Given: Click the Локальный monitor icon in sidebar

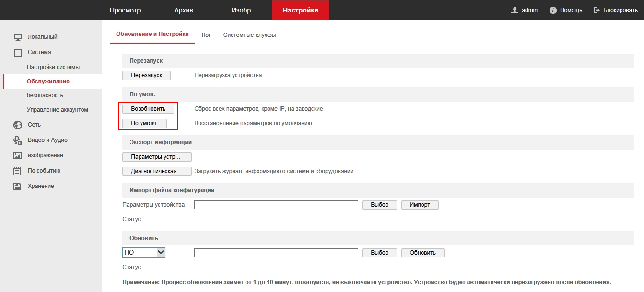Looking at the screenshot, I should point(18,37).
